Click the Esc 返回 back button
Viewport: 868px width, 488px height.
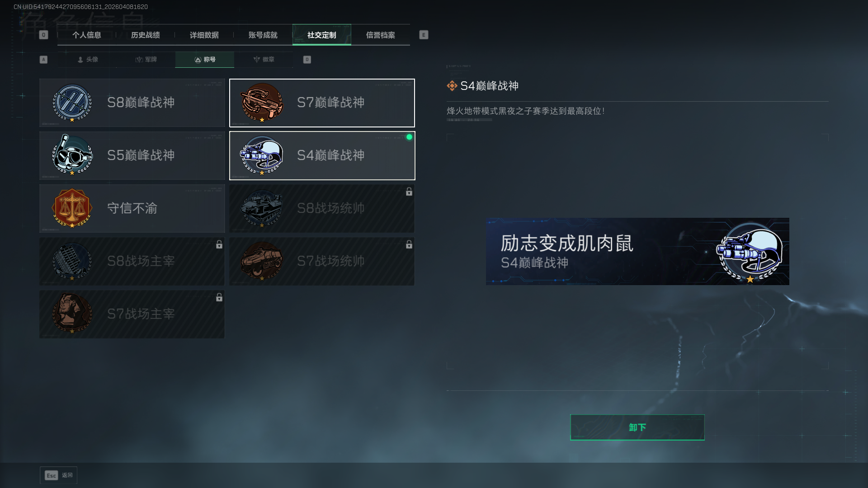coord(59,475)
